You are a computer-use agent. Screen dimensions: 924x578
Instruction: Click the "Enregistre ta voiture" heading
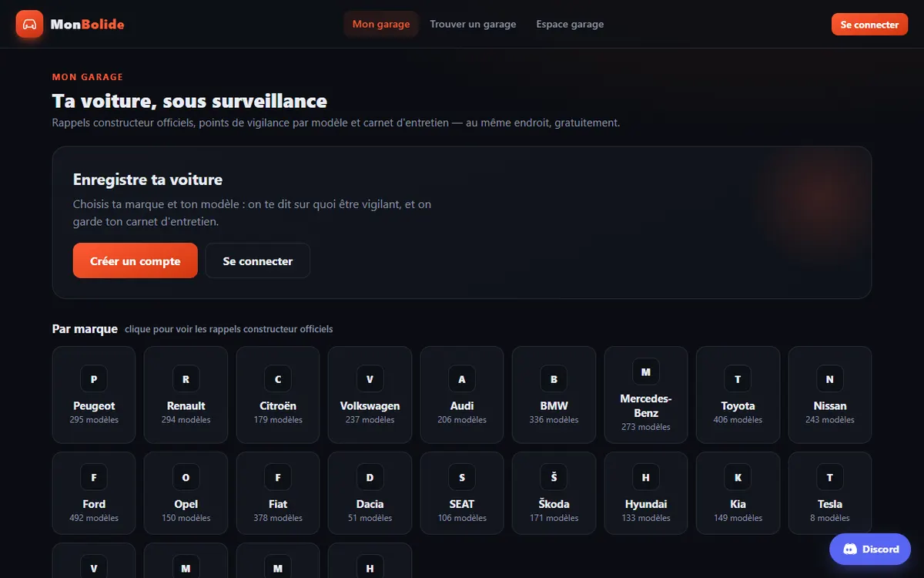pos(148,180)
